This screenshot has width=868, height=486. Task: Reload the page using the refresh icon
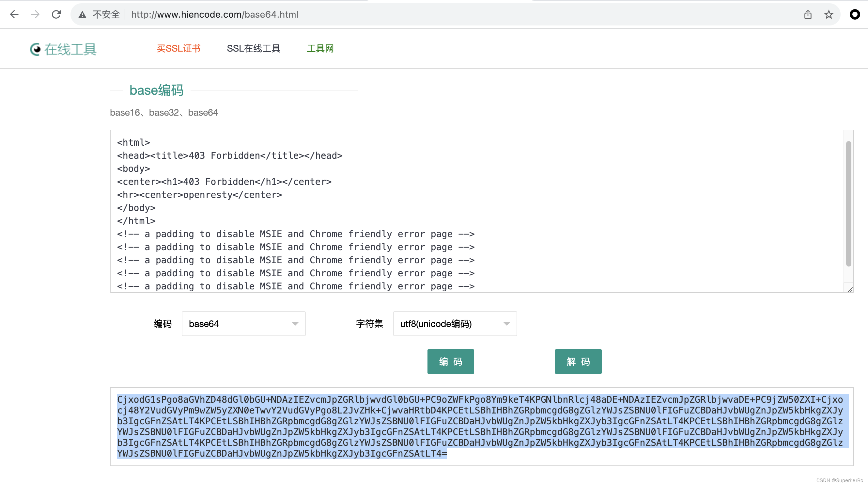click(56, 14)
